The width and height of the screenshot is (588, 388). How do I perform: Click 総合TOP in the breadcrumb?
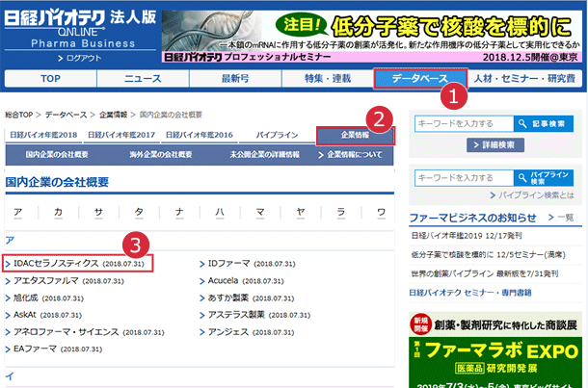(18, 115)
